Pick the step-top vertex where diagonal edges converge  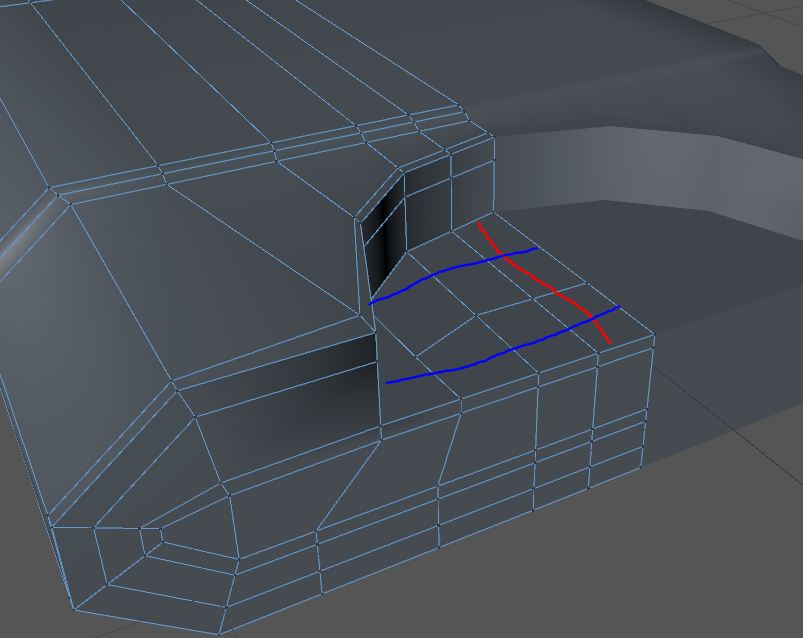477,314
